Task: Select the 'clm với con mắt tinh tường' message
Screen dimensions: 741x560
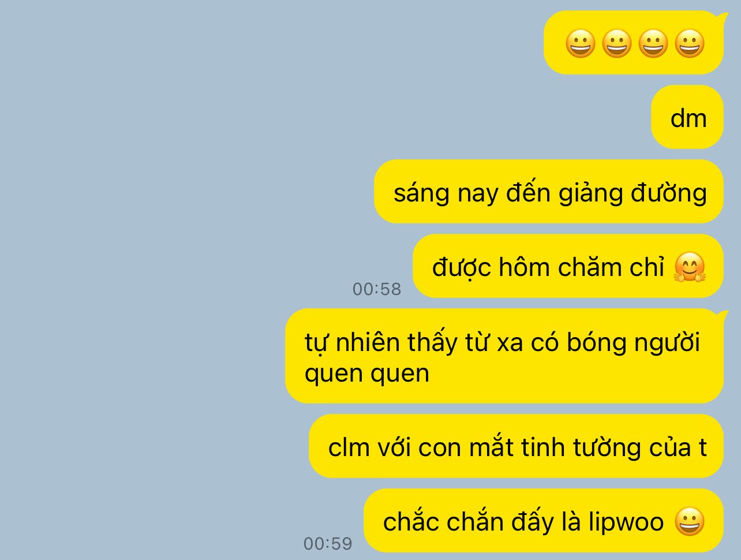Action: tap(516, 446)
